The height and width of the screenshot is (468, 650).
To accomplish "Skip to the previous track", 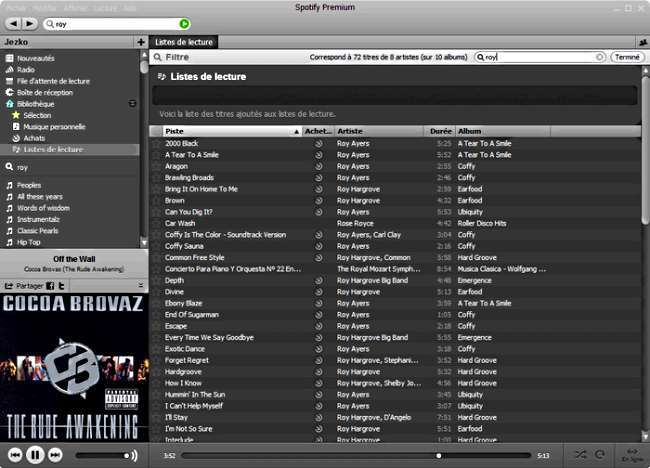I will (x=15, y=455).
